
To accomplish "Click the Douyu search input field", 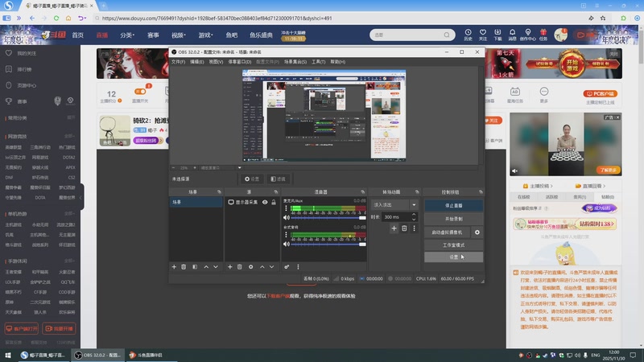I will pyautogui.click(x=407, y=35).
